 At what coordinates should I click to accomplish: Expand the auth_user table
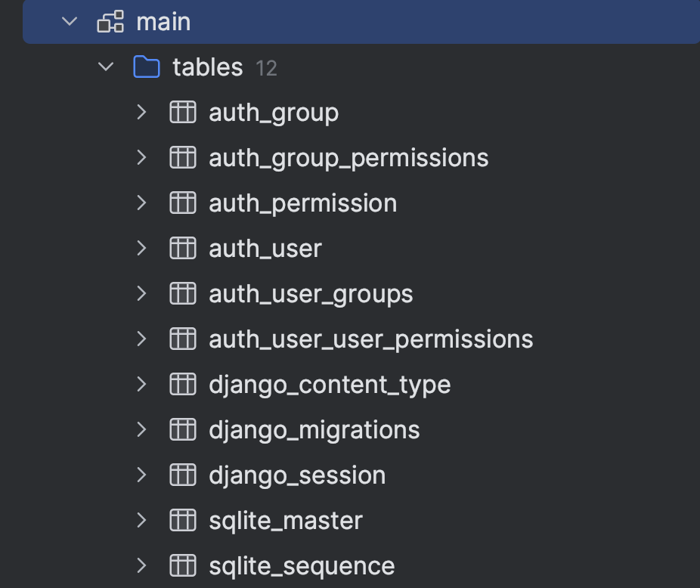(141, 249)
